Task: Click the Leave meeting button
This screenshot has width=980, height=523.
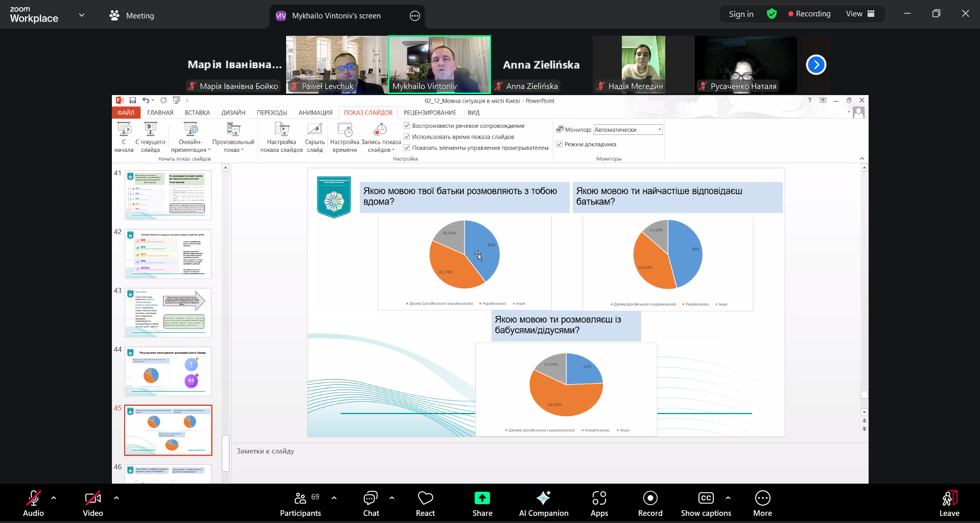Action: pos(949,504)
